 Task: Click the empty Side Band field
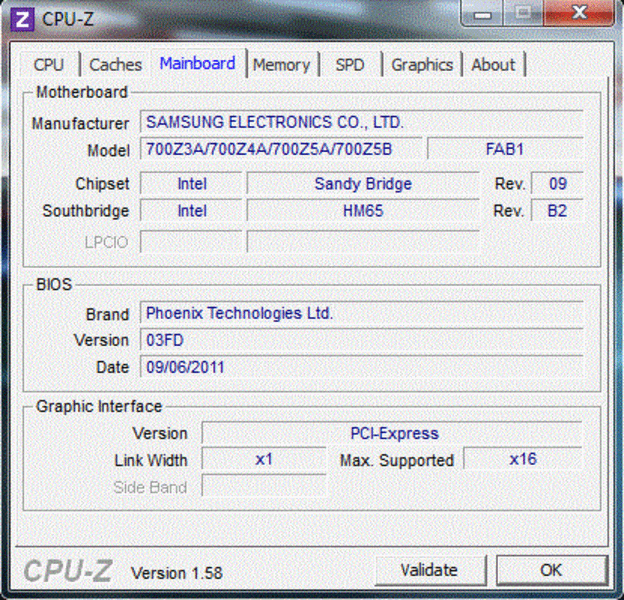click(264, 486)
